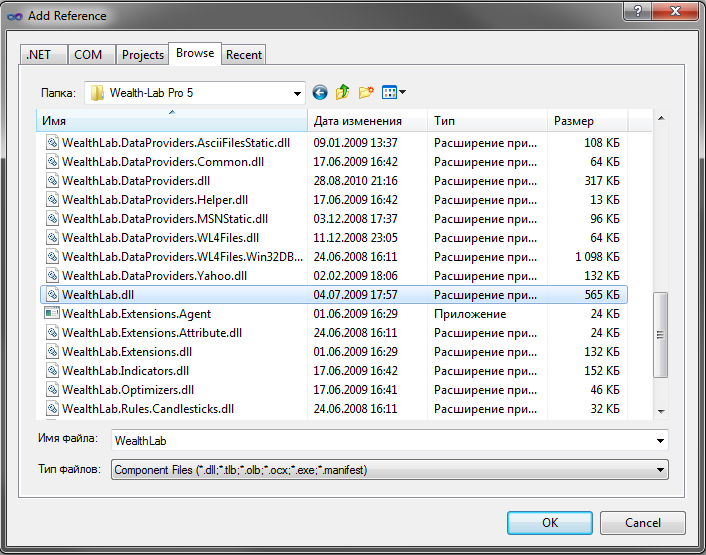
Task: Open the view menu dropdown arrow
Action: coord(403,92)
